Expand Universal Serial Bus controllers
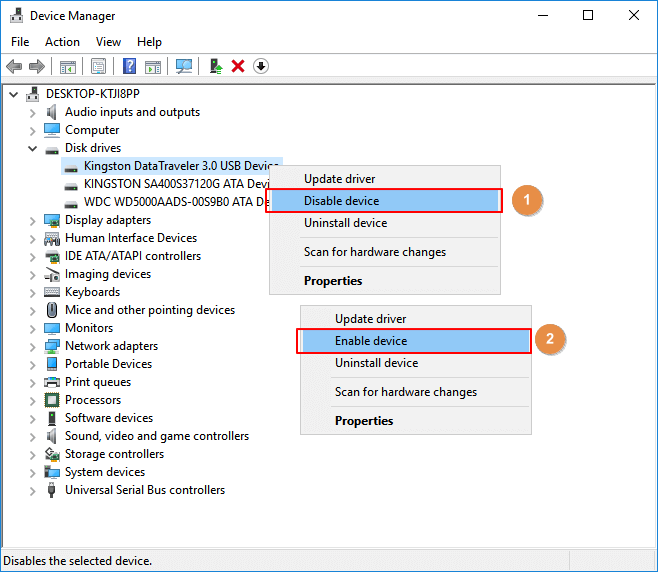658x572 pixels. [x=33, y=490]
